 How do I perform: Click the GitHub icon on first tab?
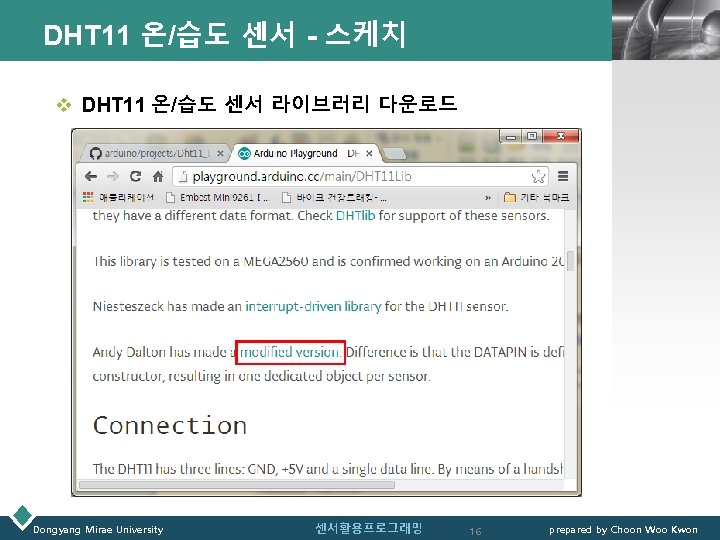[x=96, y=153]
